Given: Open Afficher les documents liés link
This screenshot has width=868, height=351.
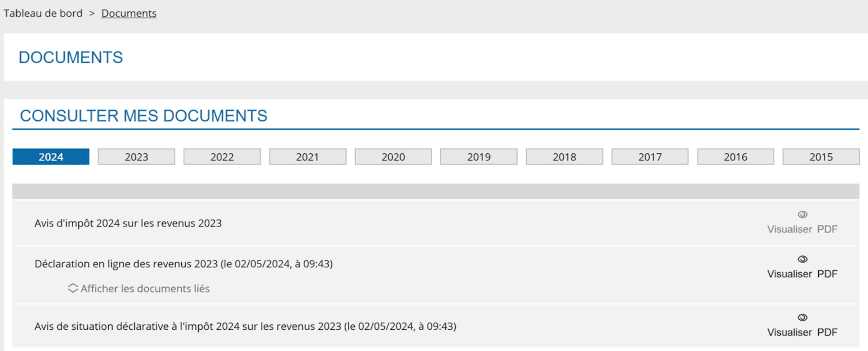Looking at the screenshot, I should point(145,289).
